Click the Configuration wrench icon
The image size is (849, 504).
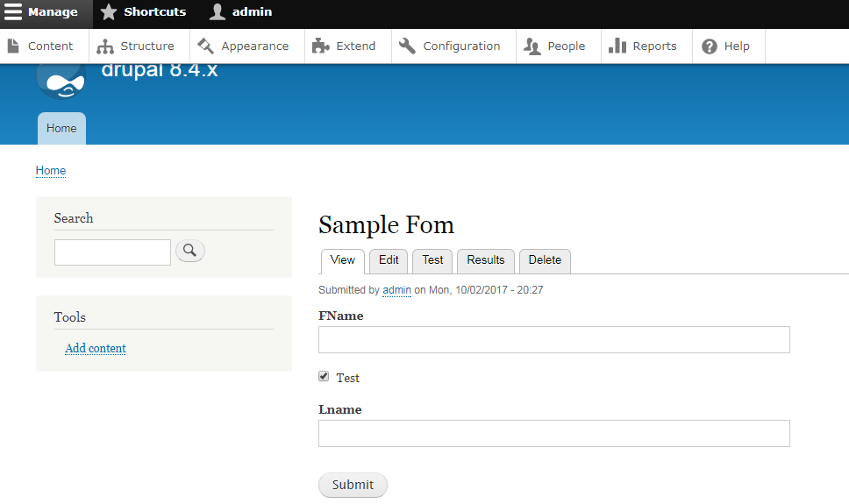[407, 46]
